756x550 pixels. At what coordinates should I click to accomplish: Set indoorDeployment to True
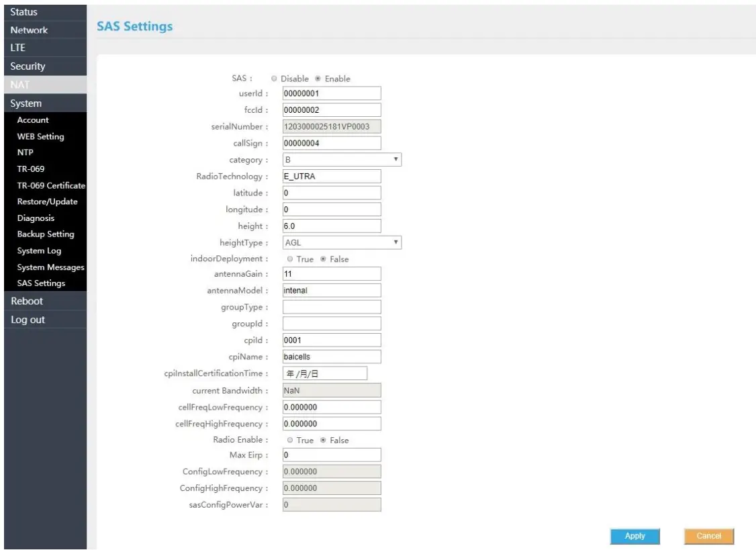(x=289, y=259)
